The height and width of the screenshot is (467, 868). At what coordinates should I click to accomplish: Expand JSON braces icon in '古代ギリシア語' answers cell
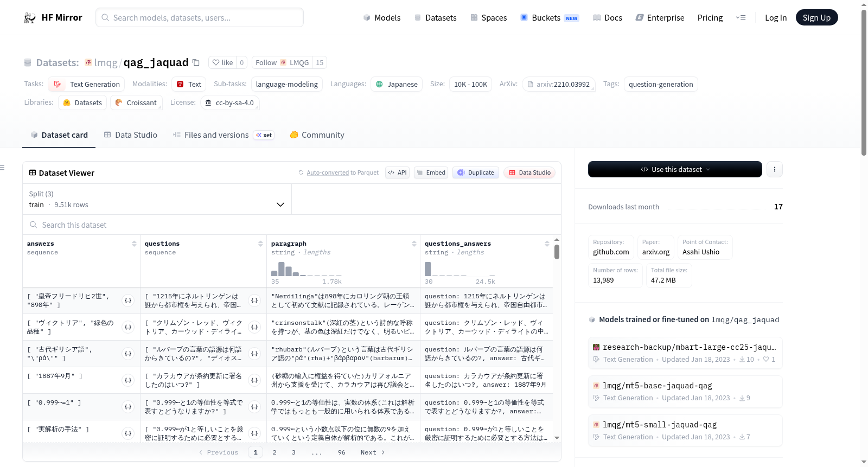click(128, 354)
